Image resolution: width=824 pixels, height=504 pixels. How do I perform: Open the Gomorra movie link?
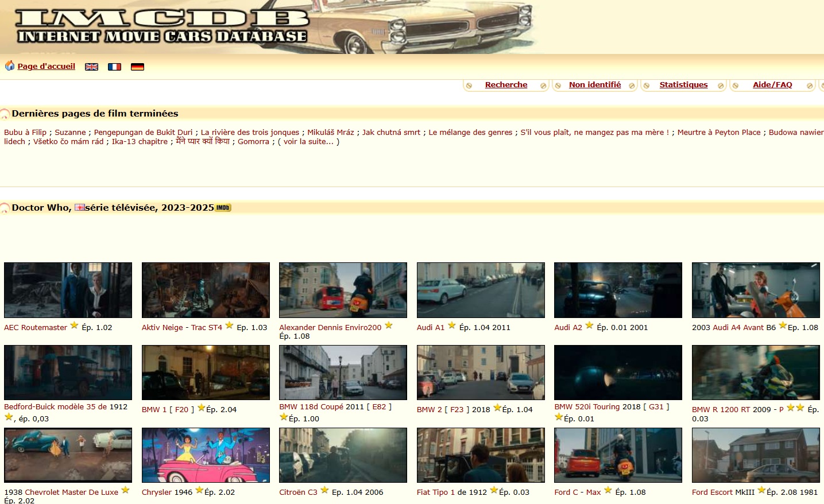[253, 142]
